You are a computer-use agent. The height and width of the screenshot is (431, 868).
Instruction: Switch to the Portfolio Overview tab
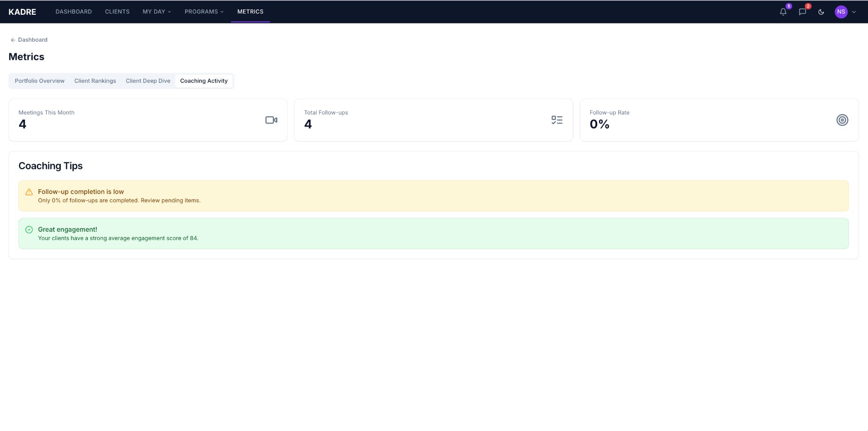coord(39,81)
